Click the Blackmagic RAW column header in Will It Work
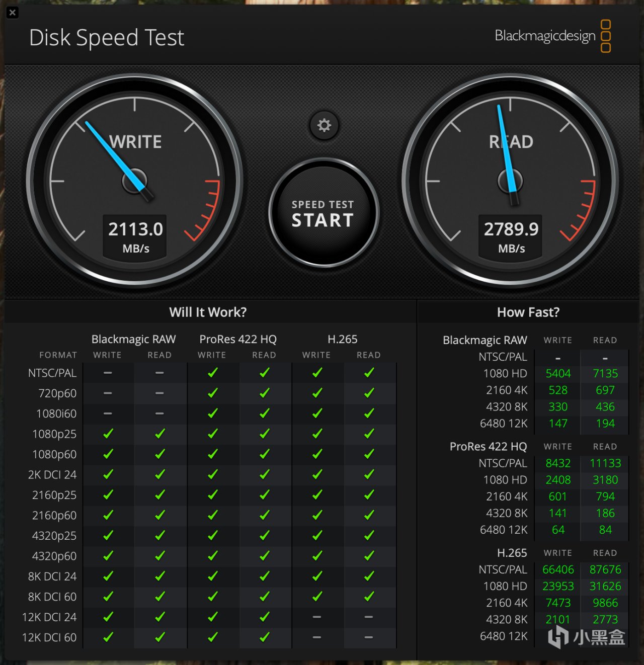 [x=133, y=339]
